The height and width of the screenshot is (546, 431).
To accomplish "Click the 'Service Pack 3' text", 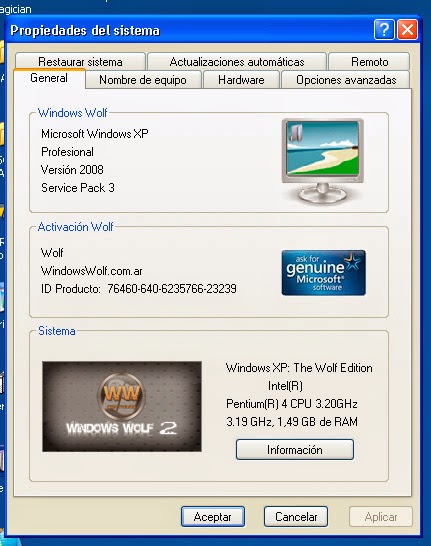I will pyautogui.click(x=78, y=188).
